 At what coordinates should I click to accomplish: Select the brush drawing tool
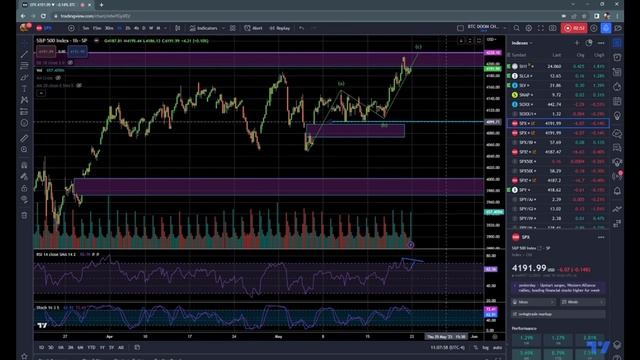(24, 77)
